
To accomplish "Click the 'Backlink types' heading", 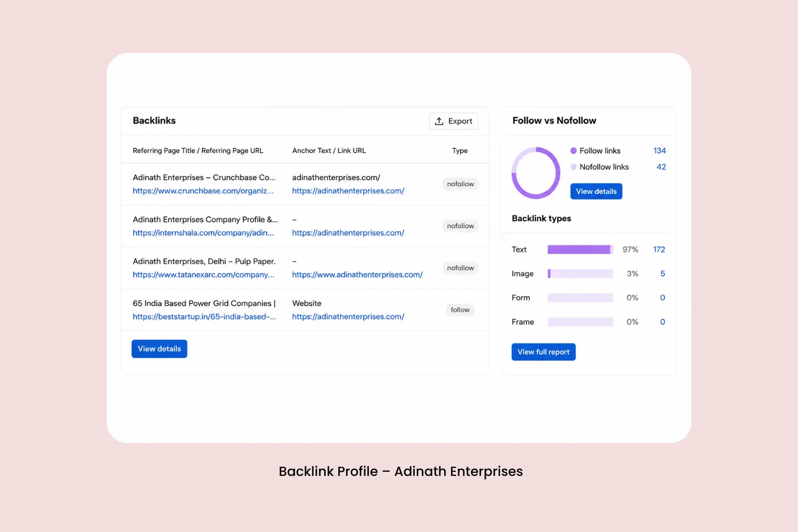I will [x=541, y=219].
